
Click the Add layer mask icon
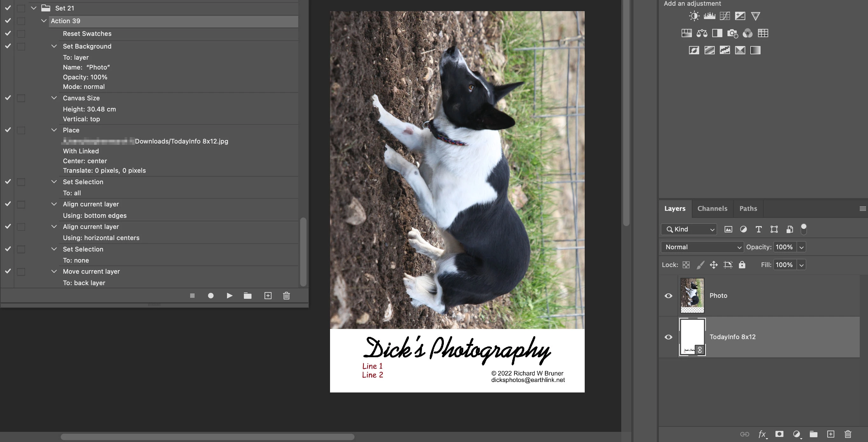click(779, 434)
